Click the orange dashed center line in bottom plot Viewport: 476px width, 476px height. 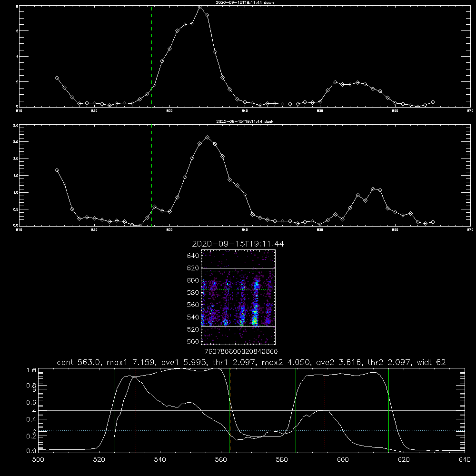click(x=230, y=410)
